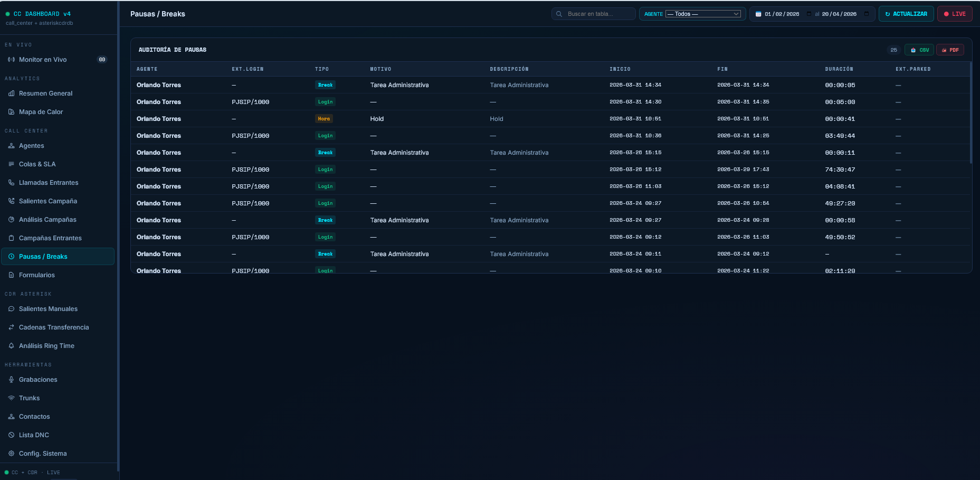
Task: Open the end date calendar picker
Action: [x=867, y=14]
